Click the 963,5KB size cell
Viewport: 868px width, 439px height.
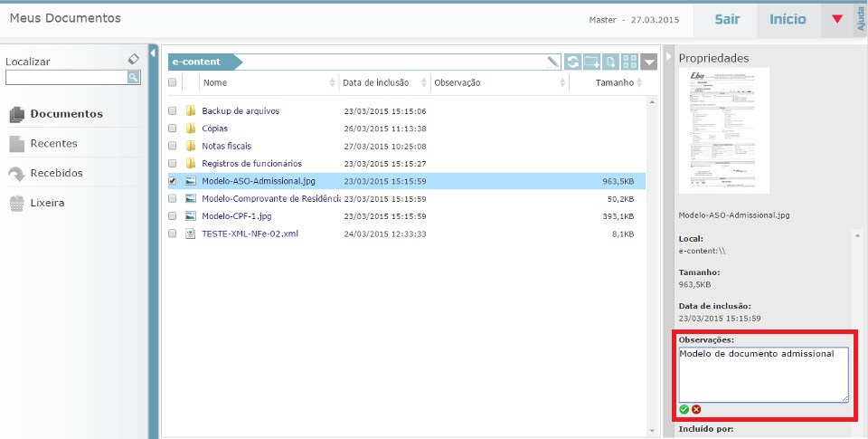[618, 181]
